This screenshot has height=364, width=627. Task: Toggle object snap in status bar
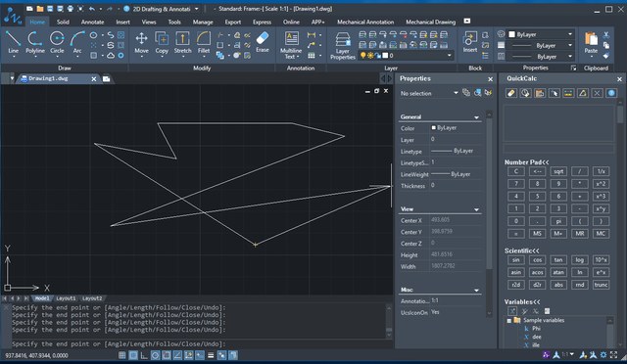click(167, 355)
